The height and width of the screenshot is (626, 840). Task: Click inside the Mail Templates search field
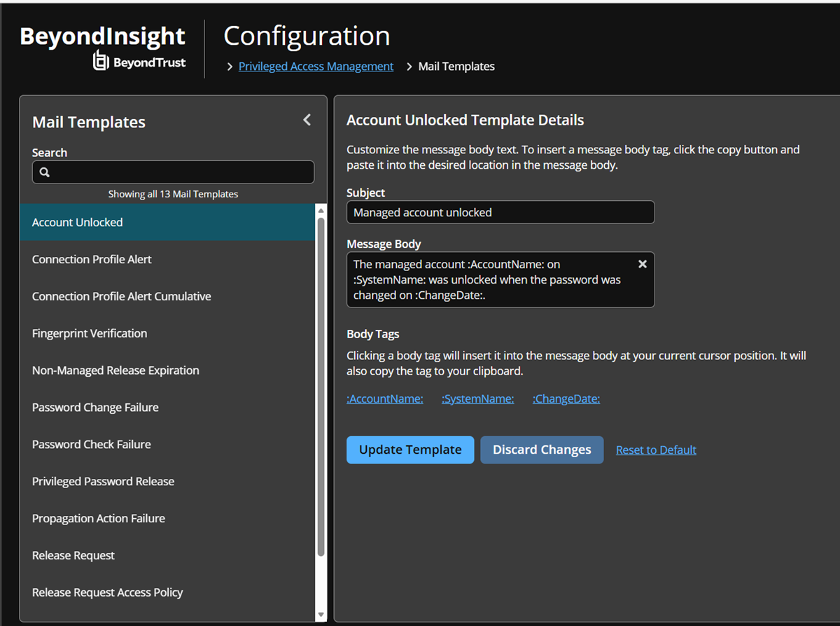(x=173, y=172)
